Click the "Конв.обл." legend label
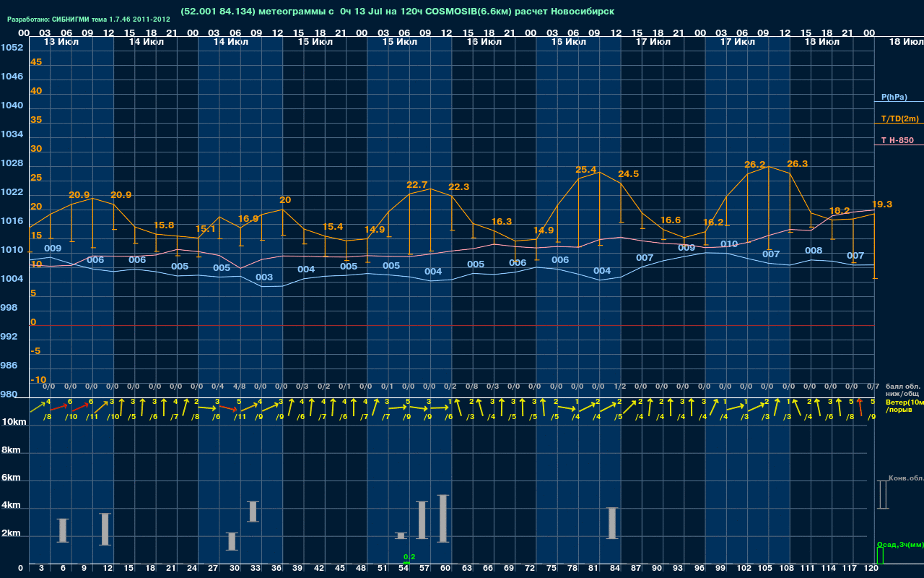 (x=906, y=478)
